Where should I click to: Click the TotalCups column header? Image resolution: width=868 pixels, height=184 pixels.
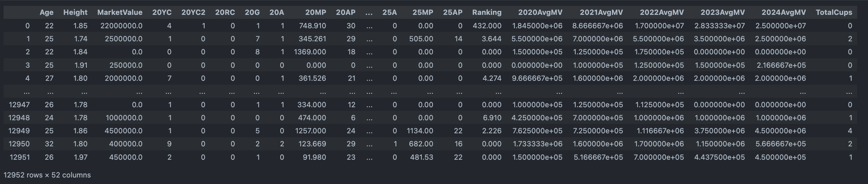[x=834, y=12]
